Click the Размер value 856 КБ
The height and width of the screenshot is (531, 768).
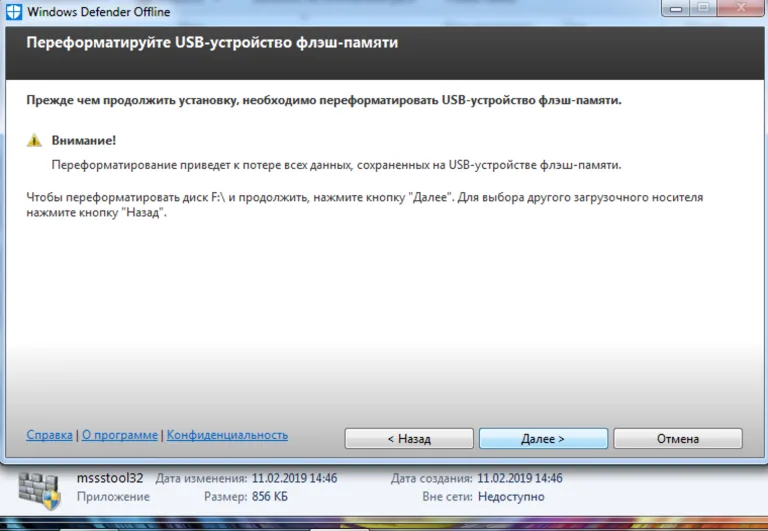[x=269, y=497]
